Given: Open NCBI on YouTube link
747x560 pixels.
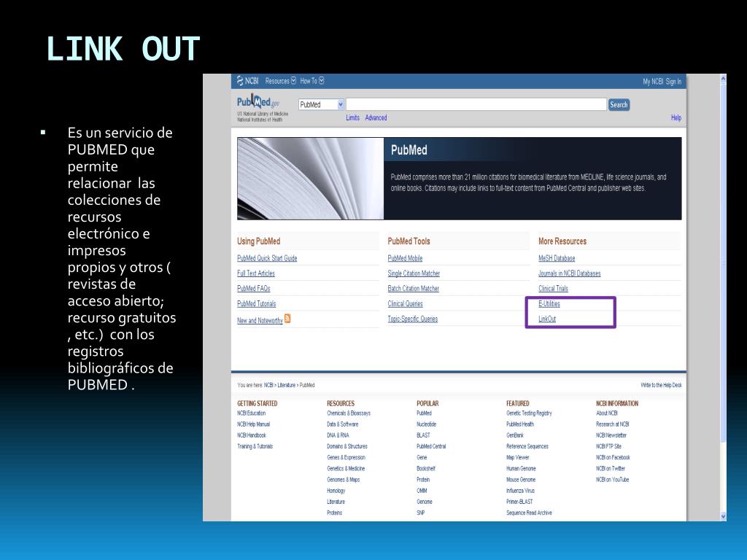Looking at the screenshot, I should (612, 480).
